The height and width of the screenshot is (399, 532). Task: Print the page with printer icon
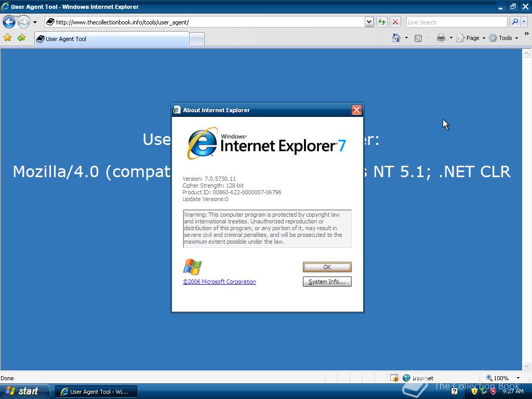441,38
